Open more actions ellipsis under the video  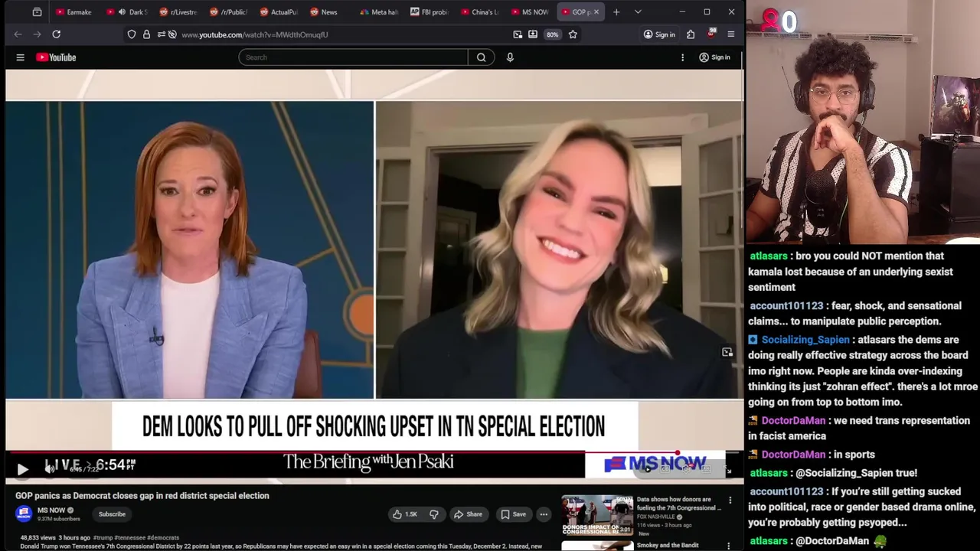[544, 514]
